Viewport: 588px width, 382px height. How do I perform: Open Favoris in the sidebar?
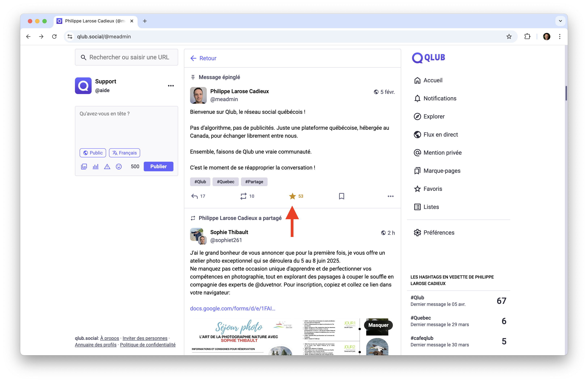(428, 189)
